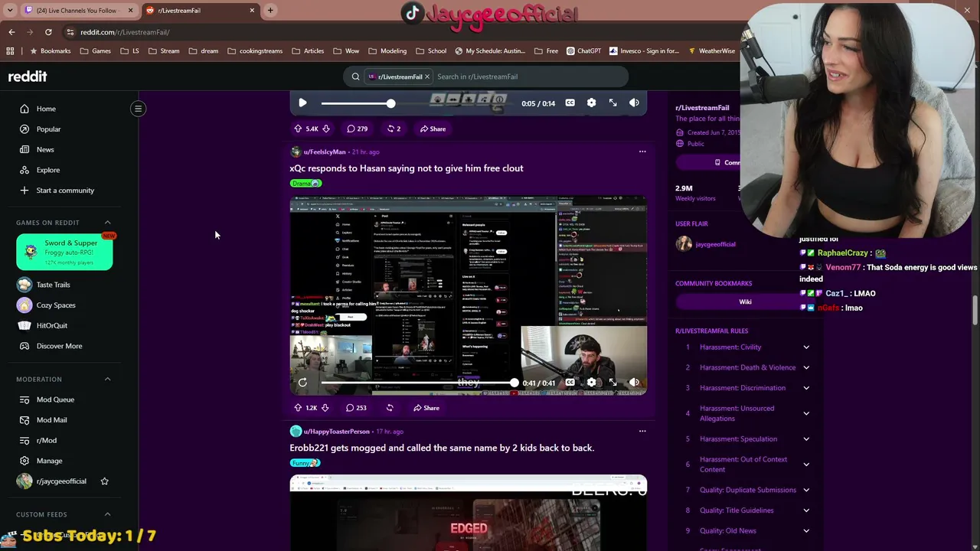Viewport: 980px width, 551px height.
Task: Open the Mod Queue
Action: tap(55, 399)
